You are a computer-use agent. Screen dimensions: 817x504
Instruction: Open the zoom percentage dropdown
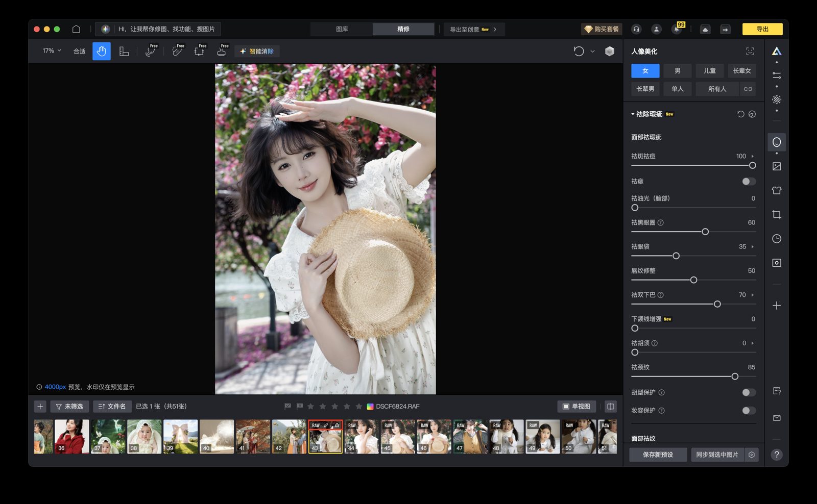tap(51, 51)
